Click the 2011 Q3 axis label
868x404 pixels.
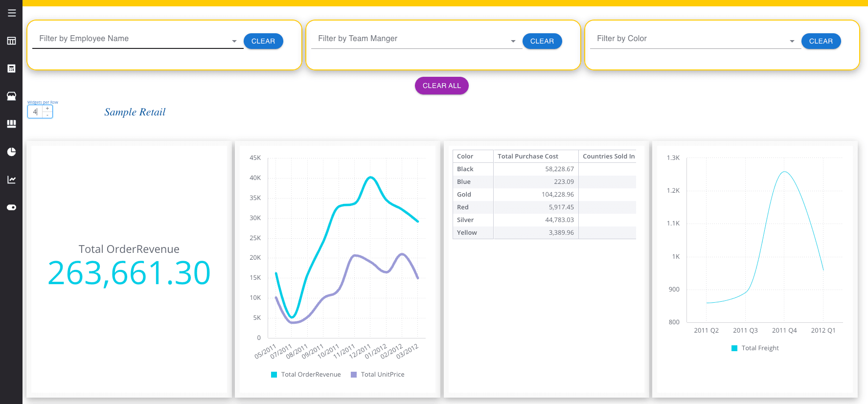tap(745, 331)
